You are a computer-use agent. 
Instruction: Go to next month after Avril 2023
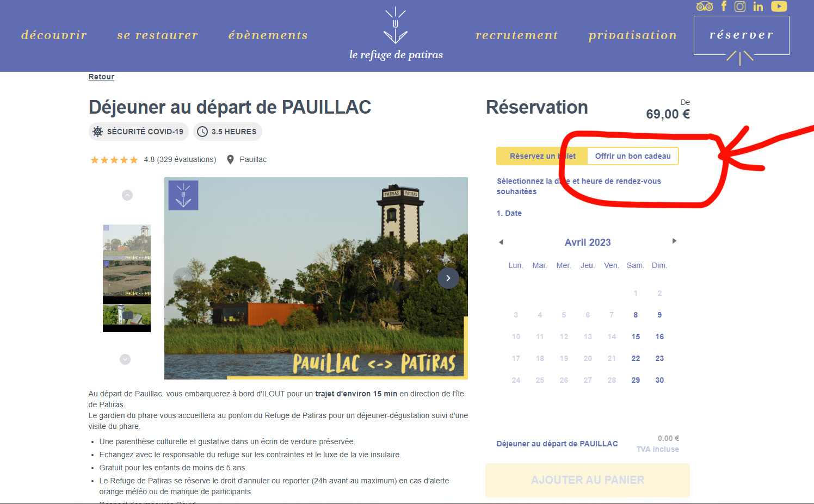click(674, 241)
